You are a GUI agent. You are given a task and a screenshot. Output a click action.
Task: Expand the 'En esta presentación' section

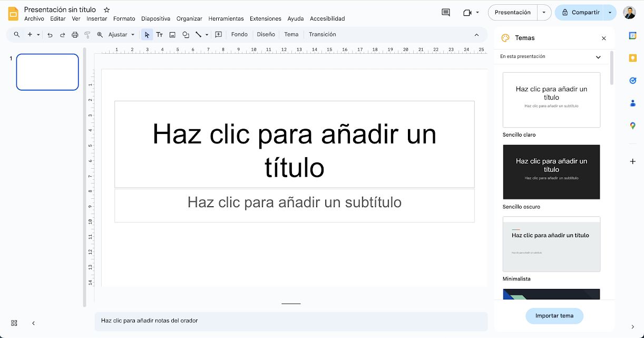click(598, 57)
